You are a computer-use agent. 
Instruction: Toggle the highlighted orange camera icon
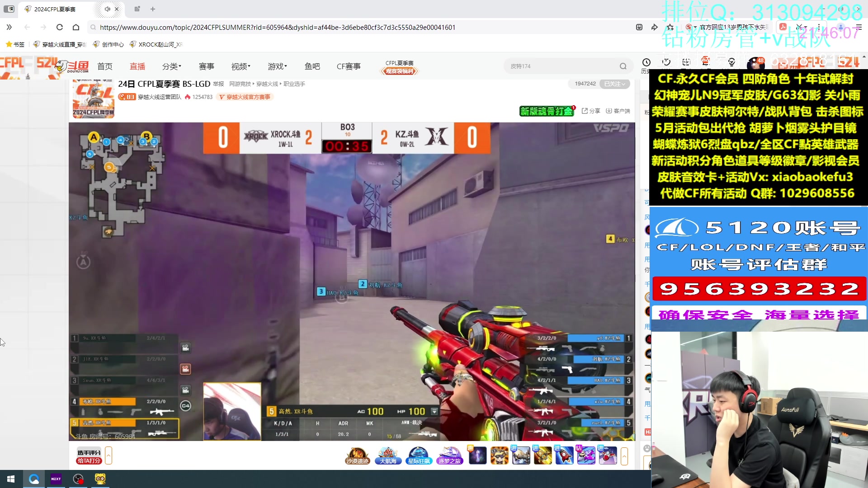point(185,369)
